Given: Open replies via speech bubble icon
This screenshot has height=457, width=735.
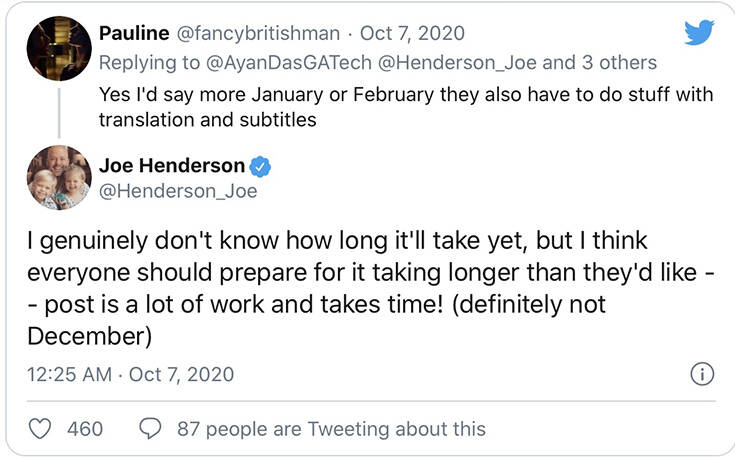Looking at the screenshot, I should coord(150,429).
